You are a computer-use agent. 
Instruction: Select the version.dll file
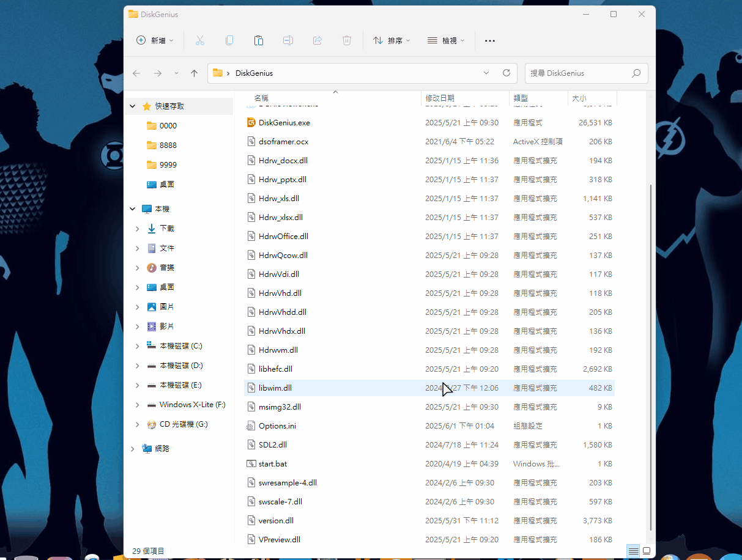click(429, 520)
